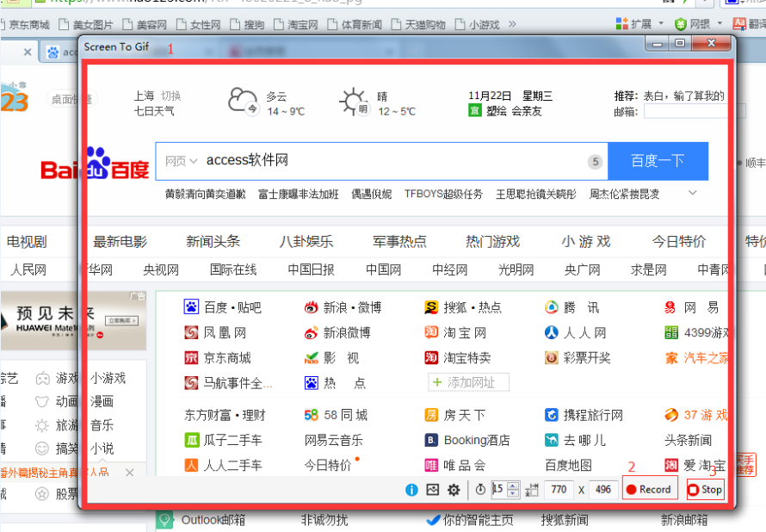Screen dimensions: 766x532
Task: Click the 携程旅行网 site icon
Action: [x=551, y=415]
